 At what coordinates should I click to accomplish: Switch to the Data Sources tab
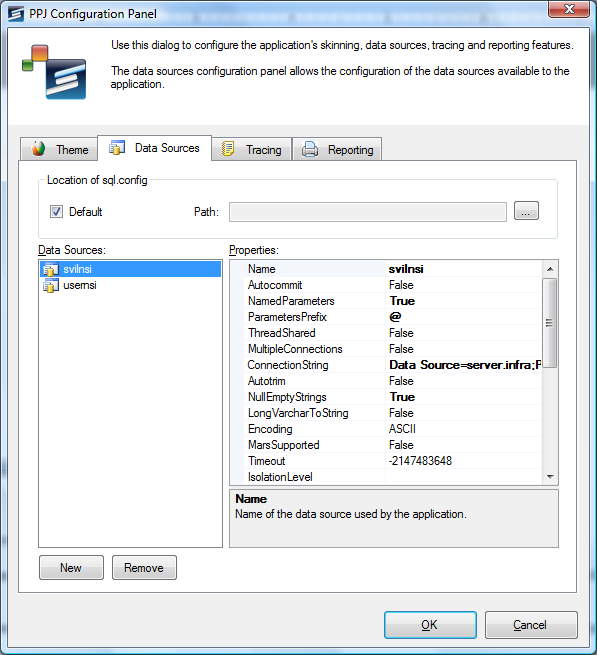point(155,147)
